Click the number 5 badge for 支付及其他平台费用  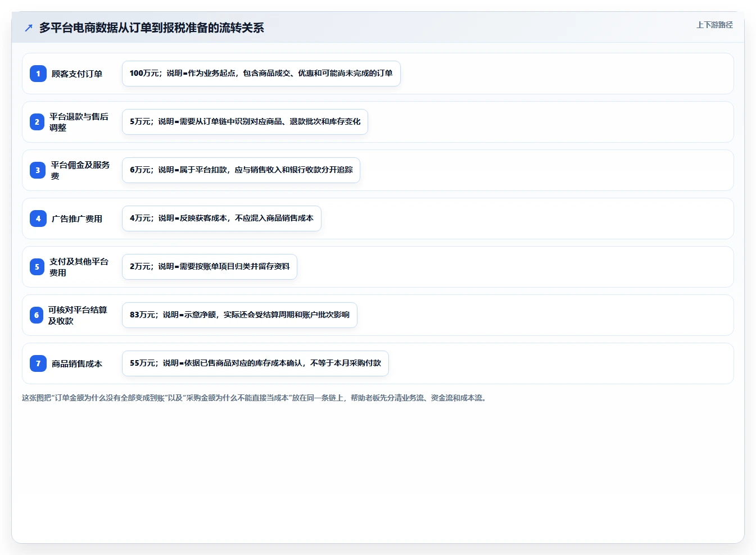pos(37,267)
